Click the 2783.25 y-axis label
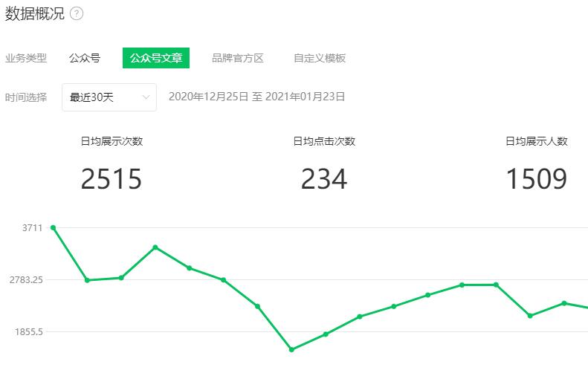This screenshot has width=588, height=373. (26, 279)
